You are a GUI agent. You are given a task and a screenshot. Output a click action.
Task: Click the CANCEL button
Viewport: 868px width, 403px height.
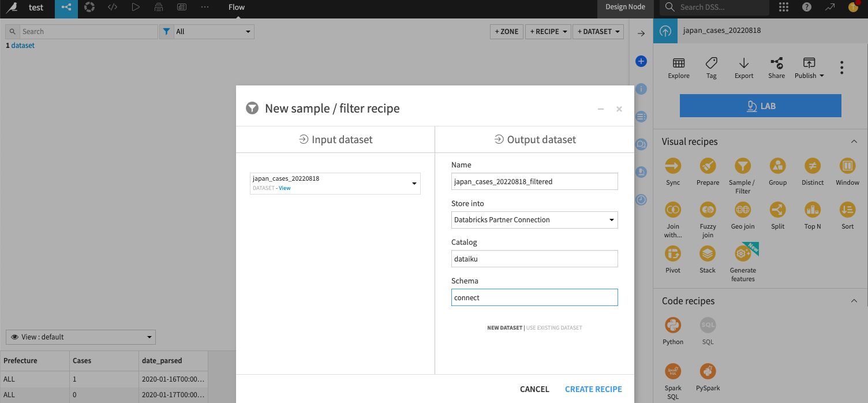click(534, 389)
